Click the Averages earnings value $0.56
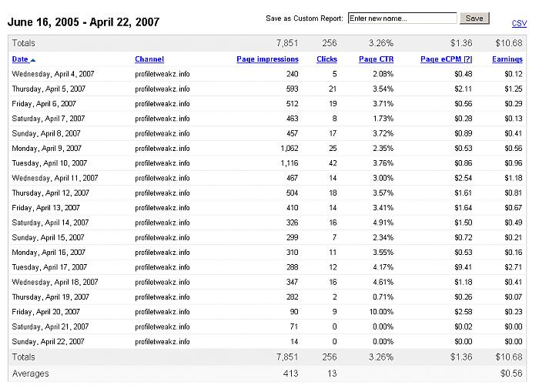Viewport: 539px width, 392px height. click(x=511, y=374)
